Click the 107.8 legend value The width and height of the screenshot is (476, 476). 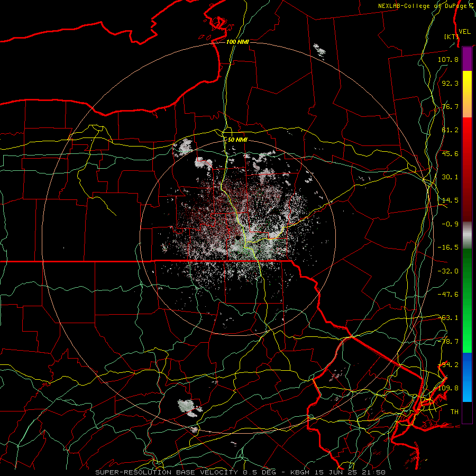(x=448, y=59)
